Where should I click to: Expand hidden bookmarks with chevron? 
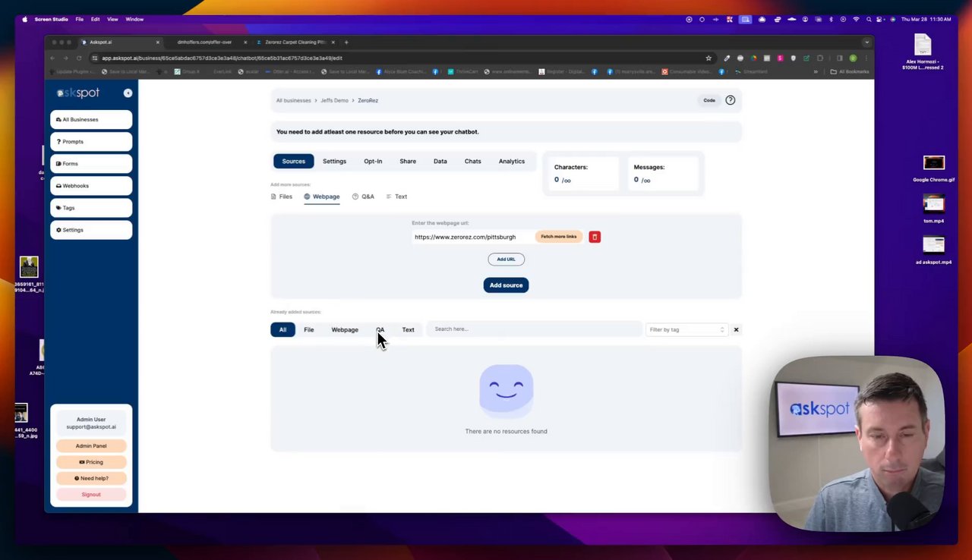[816, 71]
